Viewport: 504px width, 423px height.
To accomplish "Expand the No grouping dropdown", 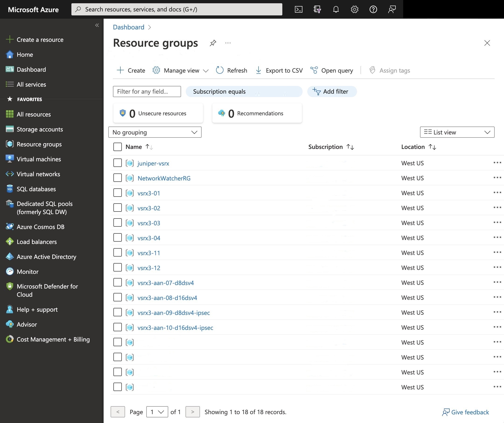I will [x=155, y=132].
